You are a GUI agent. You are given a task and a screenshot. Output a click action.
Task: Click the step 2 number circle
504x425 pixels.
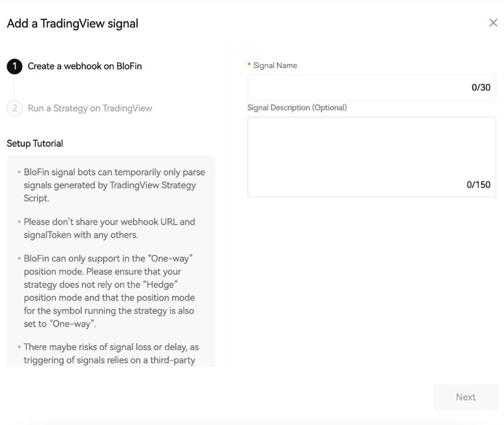(15, 108)
